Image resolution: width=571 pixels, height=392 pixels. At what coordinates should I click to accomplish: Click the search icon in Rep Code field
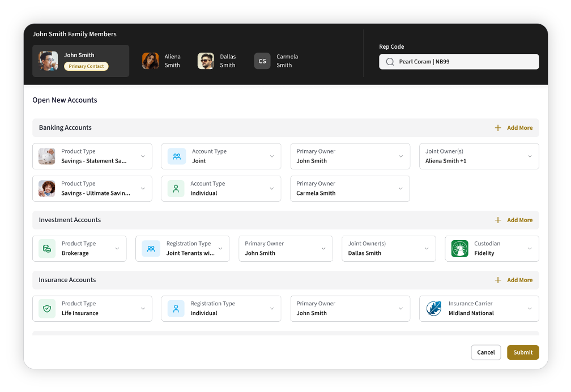tap(390, 62)
